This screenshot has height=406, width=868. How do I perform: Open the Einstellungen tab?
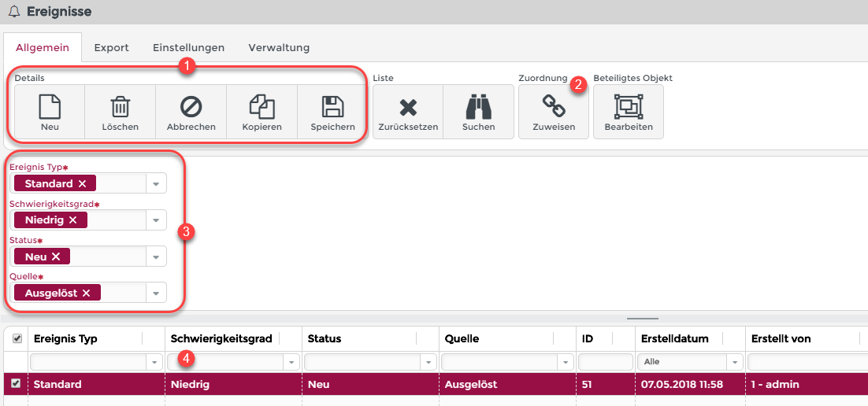(x=188, y=48)
